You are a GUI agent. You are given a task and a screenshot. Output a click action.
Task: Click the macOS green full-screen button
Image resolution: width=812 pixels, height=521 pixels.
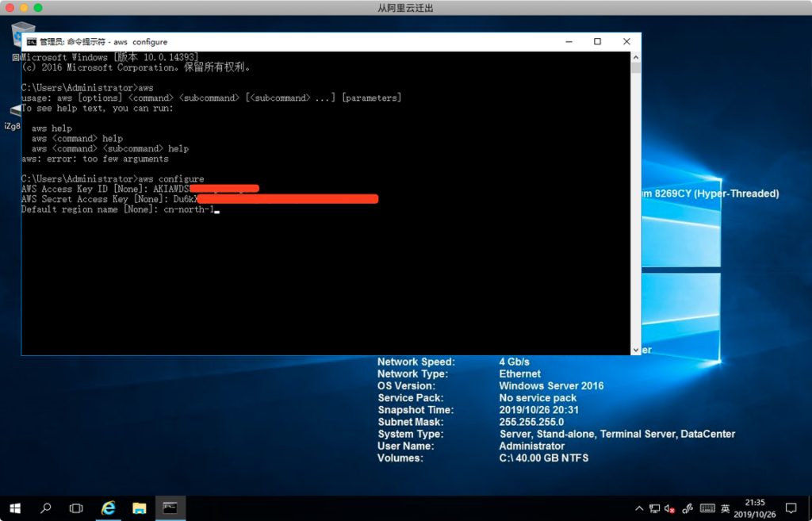click(38, 7)
